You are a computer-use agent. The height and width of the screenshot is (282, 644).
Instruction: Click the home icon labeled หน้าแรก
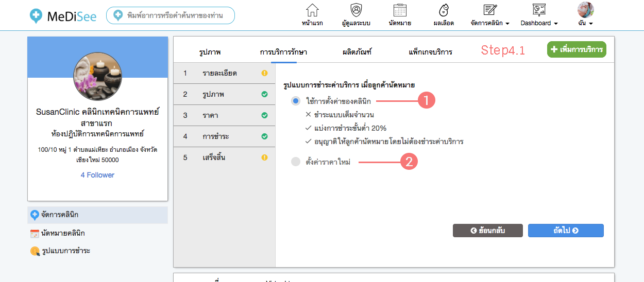click(312, 11)
